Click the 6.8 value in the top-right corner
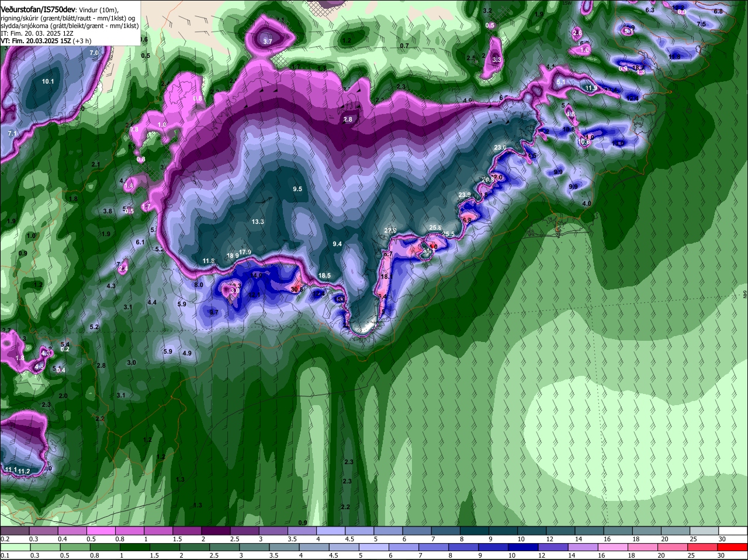 718,11
